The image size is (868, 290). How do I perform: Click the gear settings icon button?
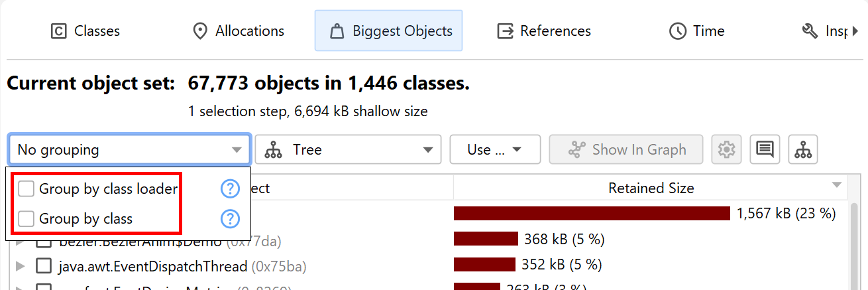point(727,149)
